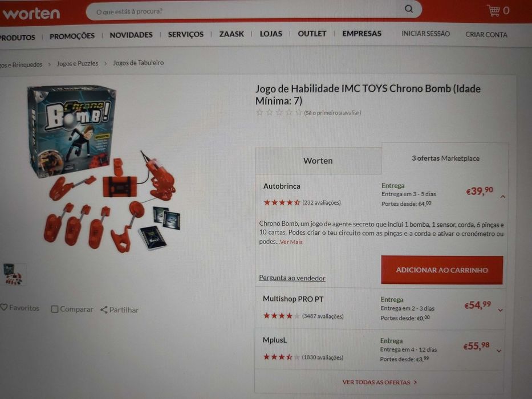Click Ver Mais in description
Image resolution: width=532 pixels, height=399 pixels.
291,242
